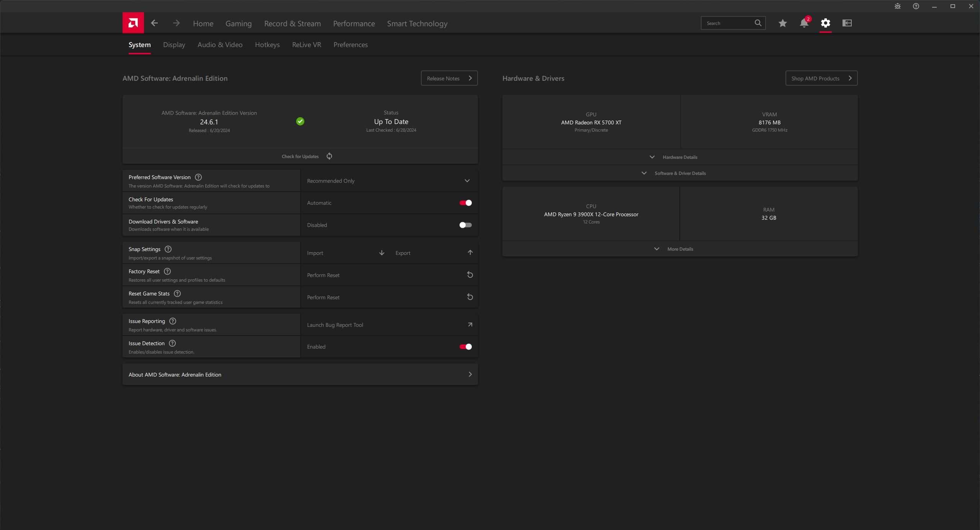Click Launch Bug Report Tool
980x530 pixels.
click(x=389, y=325)
